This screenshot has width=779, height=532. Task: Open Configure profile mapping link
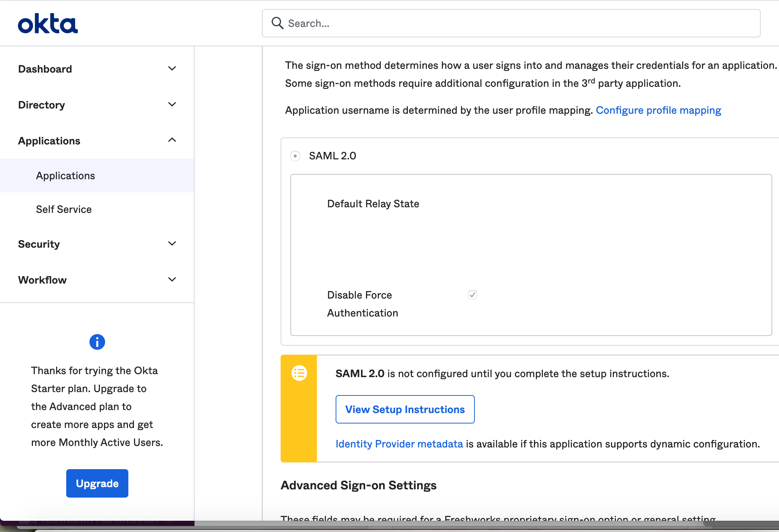[x=658, y=110]
